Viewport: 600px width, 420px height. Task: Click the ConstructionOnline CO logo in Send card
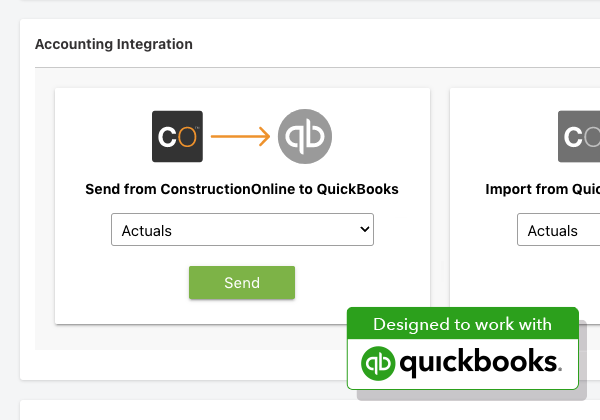click(177, 137)
